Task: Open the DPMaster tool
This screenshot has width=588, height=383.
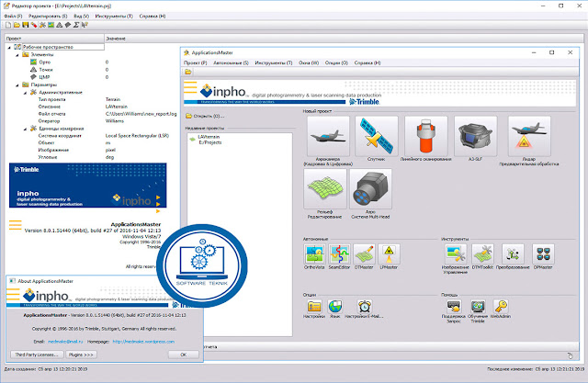Action: 543,253
